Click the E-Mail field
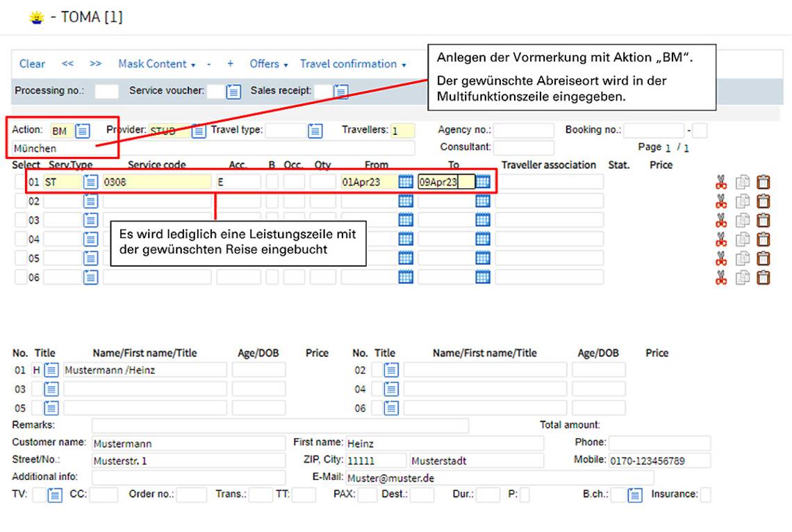Image resolution: width=792 pixels, height=532 pixels. [x=500, y=478]
